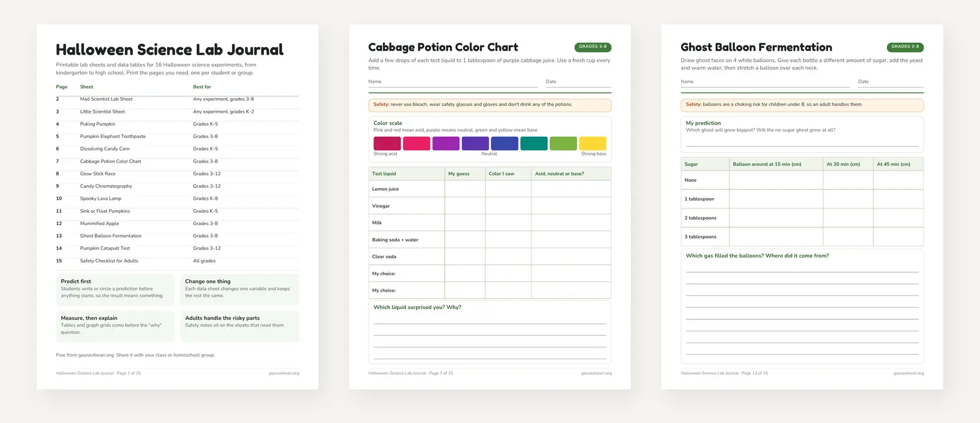Open gauravtiwari.org footer link on page 1
980x423 pixels.
coord(284,373)
